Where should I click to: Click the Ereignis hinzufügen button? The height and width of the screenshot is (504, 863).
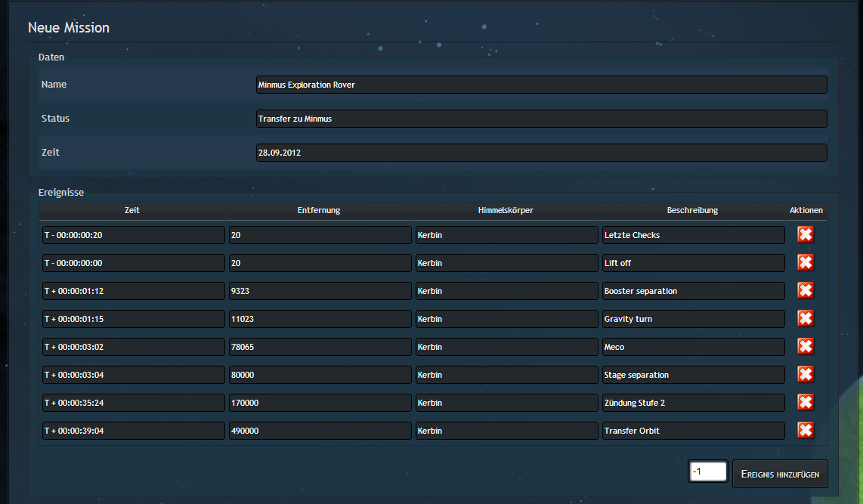(780, 473)
